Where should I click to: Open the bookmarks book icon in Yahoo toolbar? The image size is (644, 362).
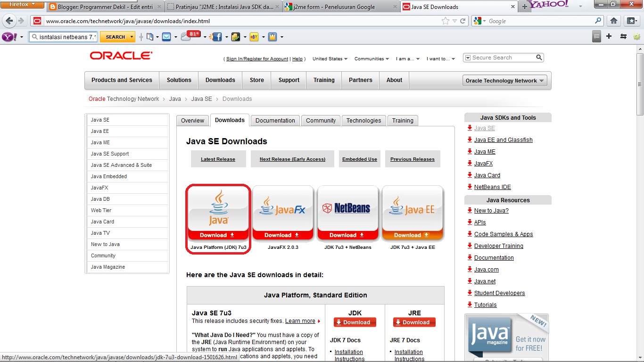[x=150, y=37]
